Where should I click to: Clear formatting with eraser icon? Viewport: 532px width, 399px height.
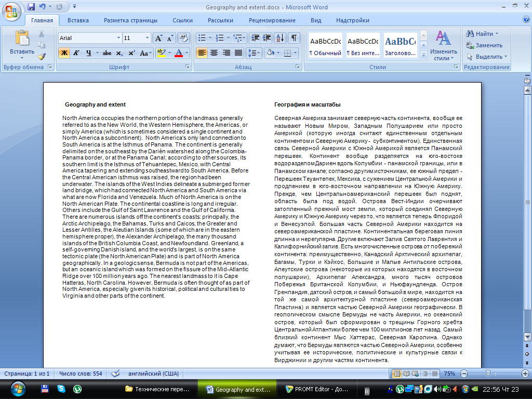[183, 38]
